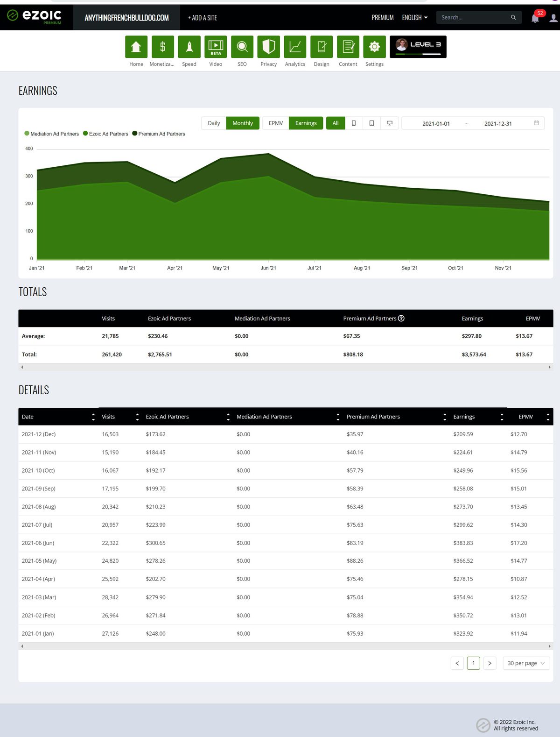This screenshot has height=737, width=560.
Task: Click the $297.80 average earnings value
Action: [472, 336]
